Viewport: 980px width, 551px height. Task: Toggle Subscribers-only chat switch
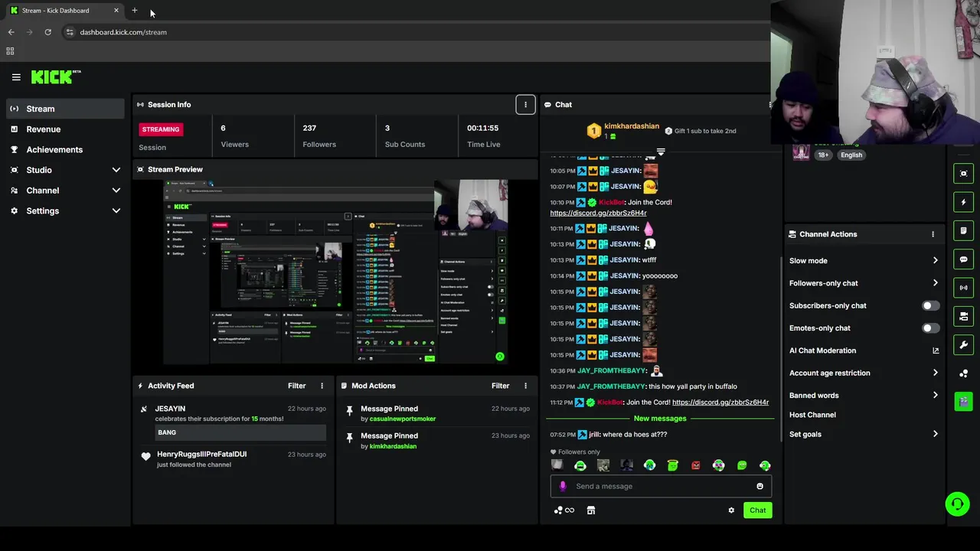click(930, 305)
